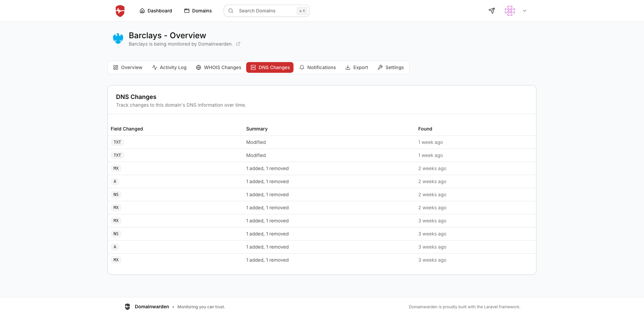Click the first Modified summary cell
This screenshot has height=316, width=644.
256,142
